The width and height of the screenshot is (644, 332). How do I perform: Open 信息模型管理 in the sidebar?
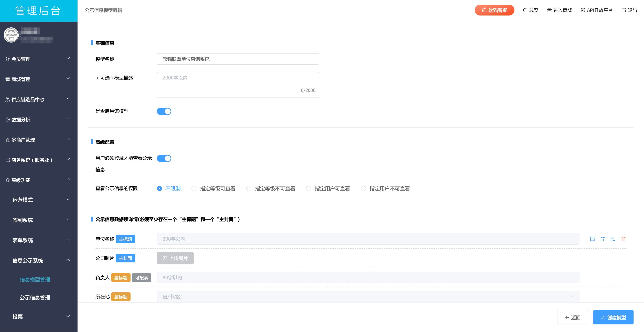(35, 280)
